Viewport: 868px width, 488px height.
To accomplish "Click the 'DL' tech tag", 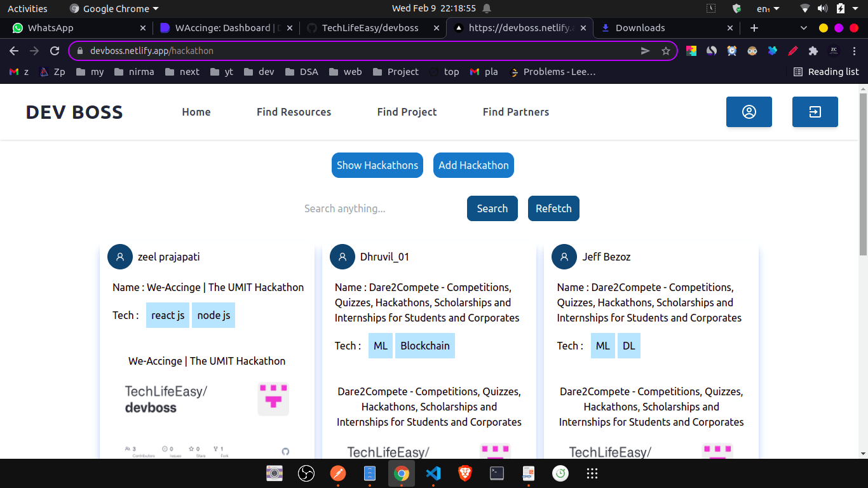I will click(629, 346).
